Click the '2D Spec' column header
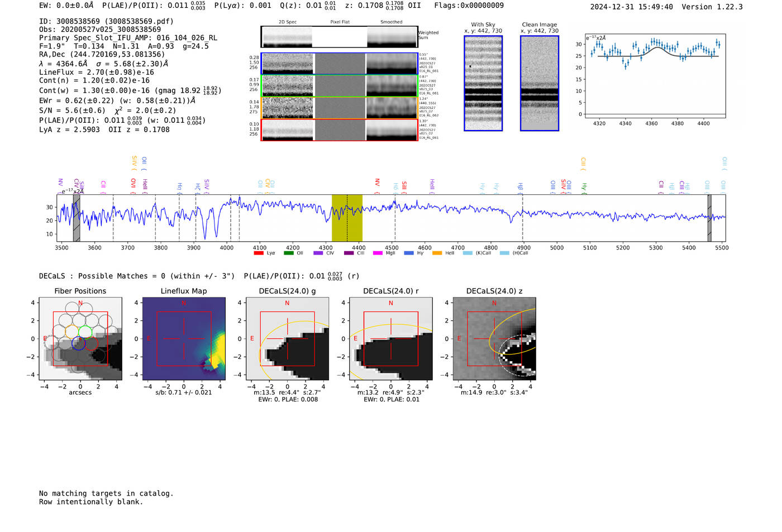Screen dimensions: 782x532 (288, 22)
